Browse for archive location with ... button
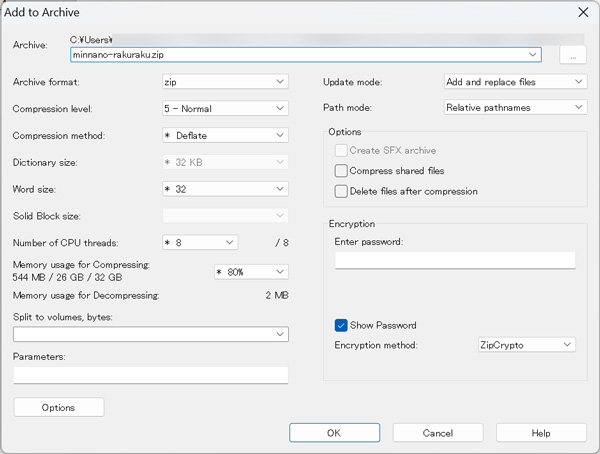This screenshot has height=454, width=600. [x=573, y=55]
